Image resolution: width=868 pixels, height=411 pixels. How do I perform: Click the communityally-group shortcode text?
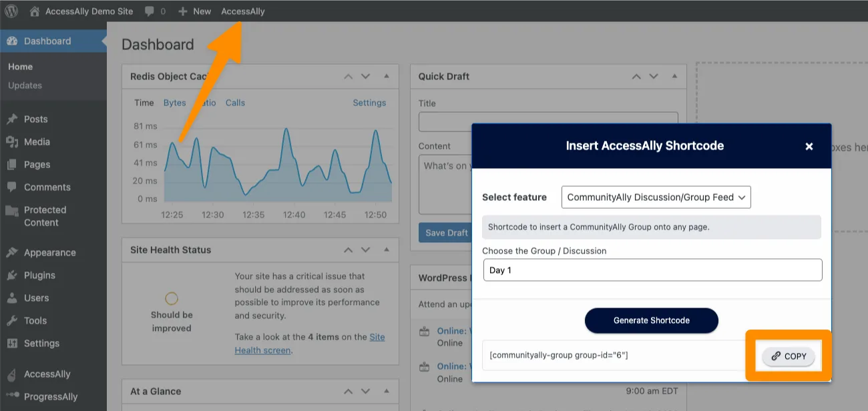click(x=559, y=356)
